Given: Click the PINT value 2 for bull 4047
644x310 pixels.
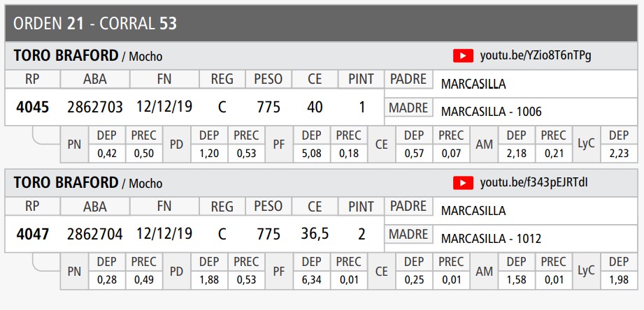Looking at the screenshot, I should [362, 235].
